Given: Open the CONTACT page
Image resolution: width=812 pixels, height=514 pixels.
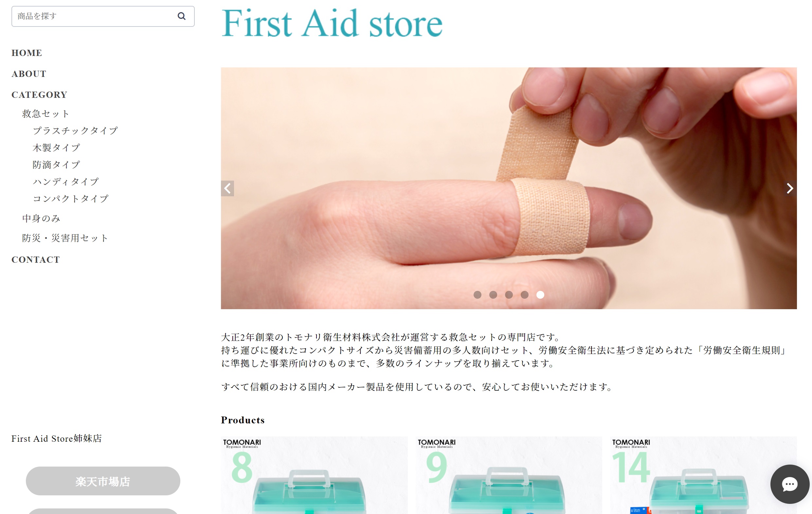Looking at the screenshot, I should click(36, 259).
